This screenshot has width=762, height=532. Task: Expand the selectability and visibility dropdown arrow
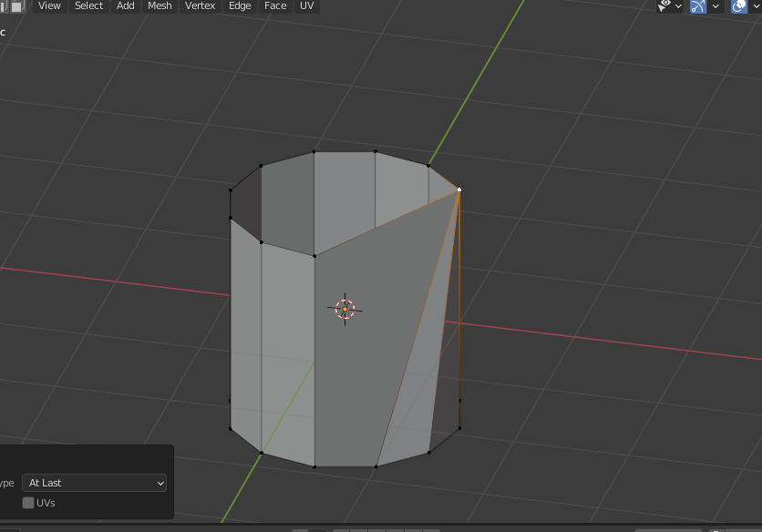(678, 6)
